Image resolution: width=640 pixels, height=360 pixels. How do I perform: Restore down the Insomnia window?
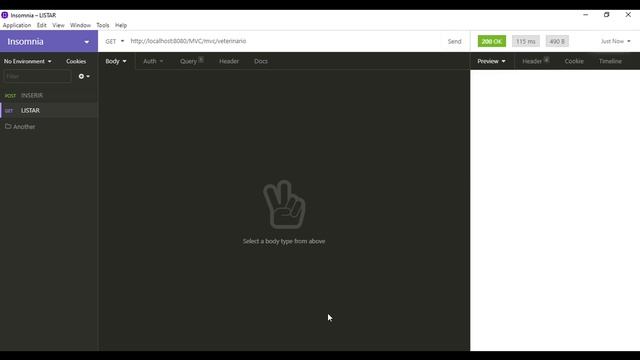click(607, 15)
